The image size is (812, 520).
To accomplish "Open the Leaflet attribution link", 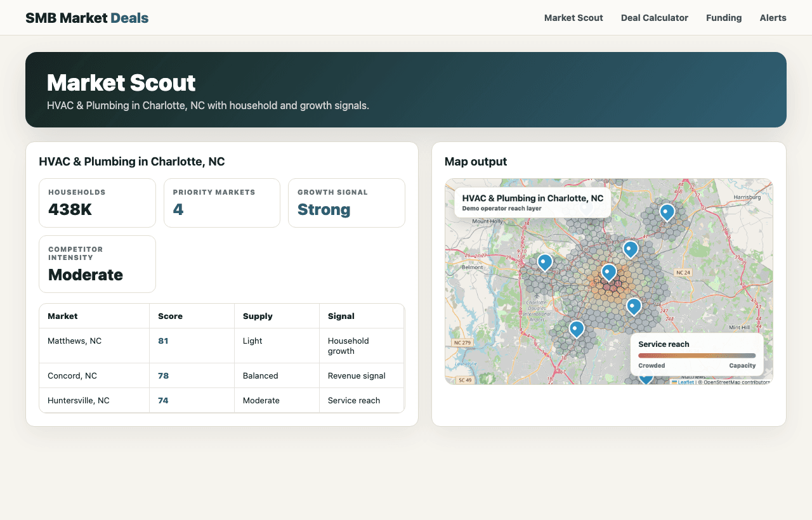I will [683, 382].
